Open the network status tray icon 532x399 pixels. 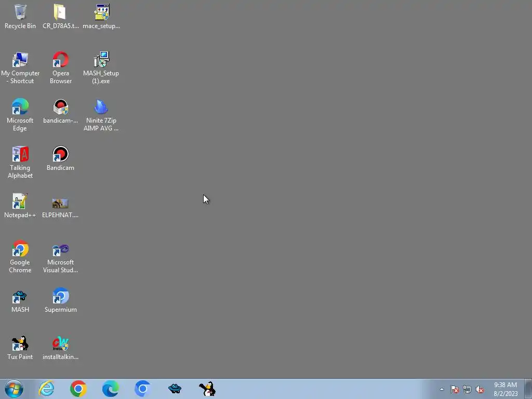(467, 389)
